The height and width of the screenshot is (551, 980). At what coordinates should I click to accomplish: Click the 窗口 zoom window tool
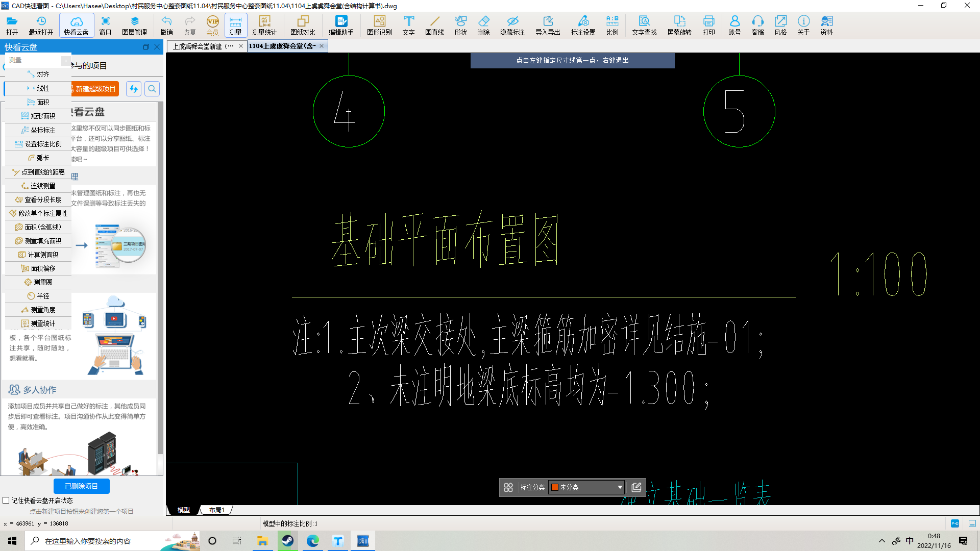(105, 25)
